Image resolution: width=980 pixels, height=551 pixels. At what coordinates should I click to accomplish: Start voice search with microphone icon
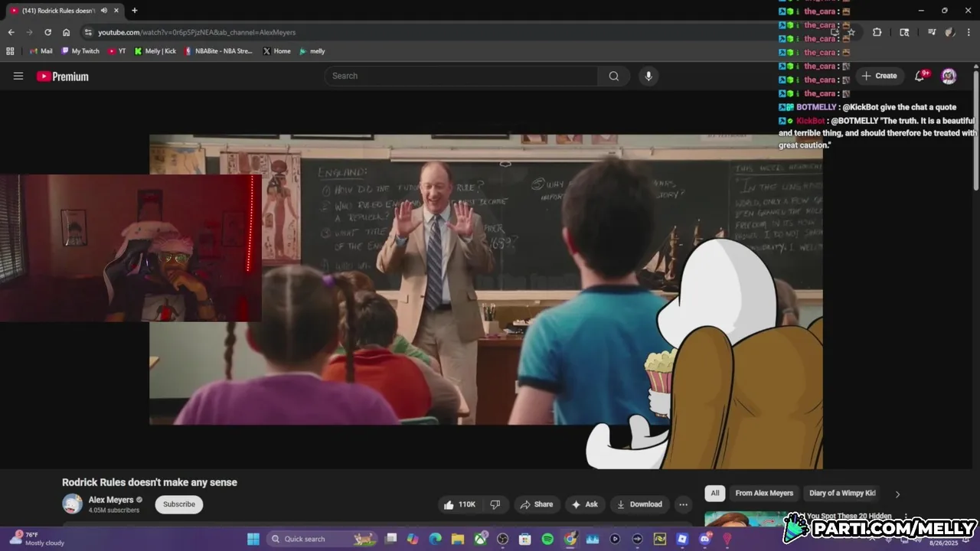pyautogui.click(x=648, y=76)
